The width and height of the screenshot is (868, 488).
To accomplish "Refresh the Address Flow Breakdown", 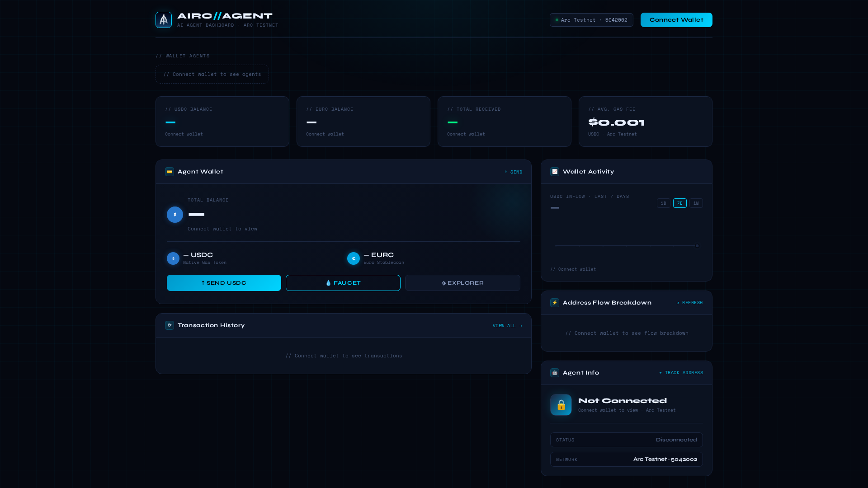I will [689, 303].
